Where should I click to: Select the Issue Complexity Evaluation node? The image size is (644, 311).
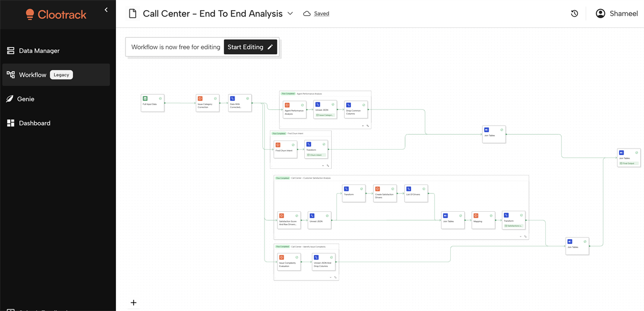click(x=289, y=262)
